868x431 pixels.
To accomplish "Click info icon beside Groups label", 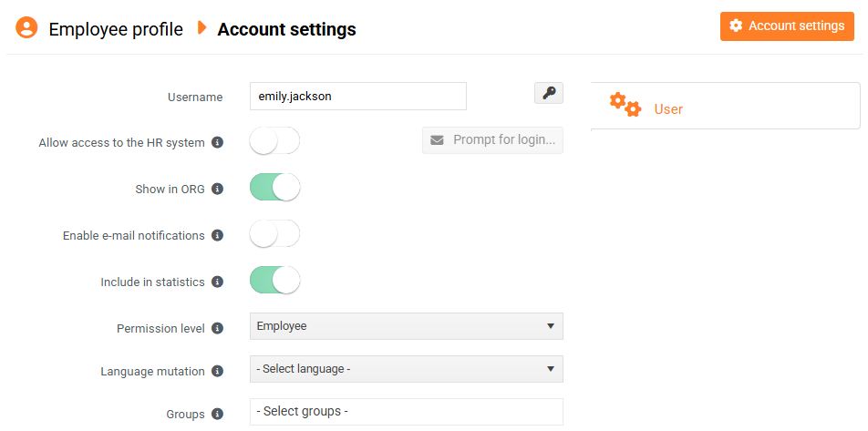I will coord(217,414).
